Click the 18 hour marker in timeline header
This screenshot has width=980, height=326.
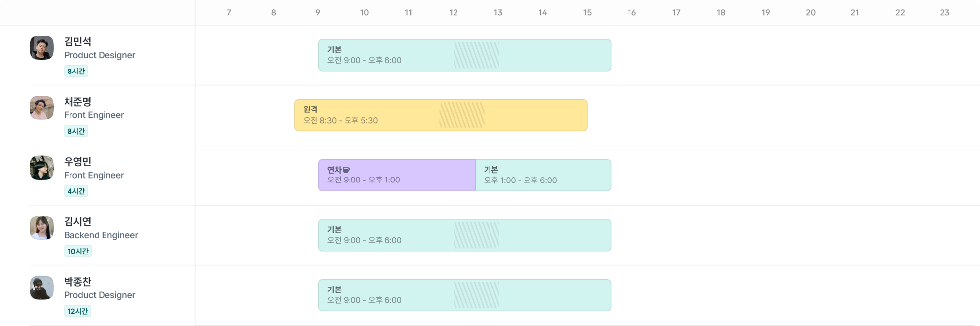[x=721, y=13]
